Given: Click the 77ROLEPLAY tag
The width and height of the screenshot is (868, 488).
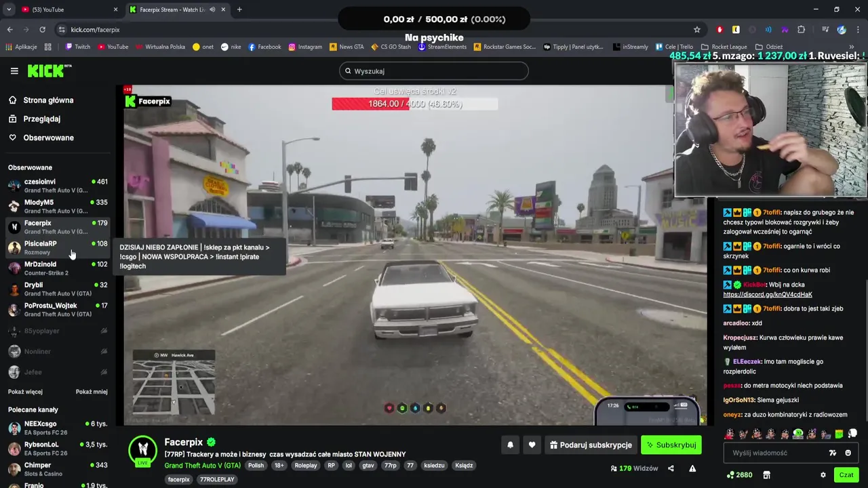Looking at the screenshot, I should point(217,480).
